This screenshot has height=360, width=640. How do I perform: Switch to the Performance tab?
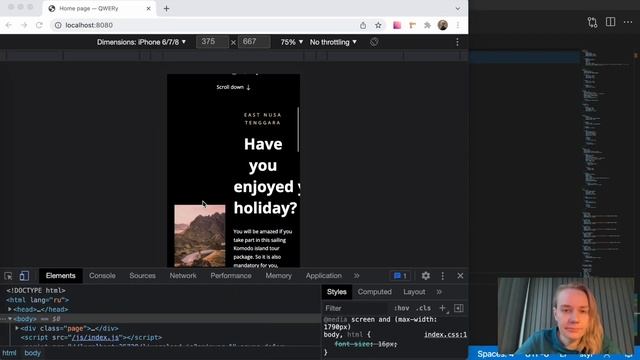(231, 276)
